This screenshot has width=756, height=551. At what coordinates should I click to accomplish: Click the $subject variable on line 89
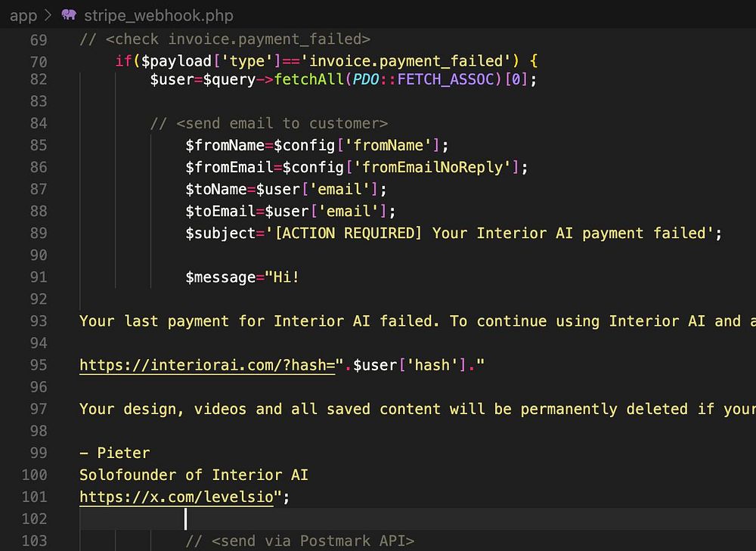(220, 234)
